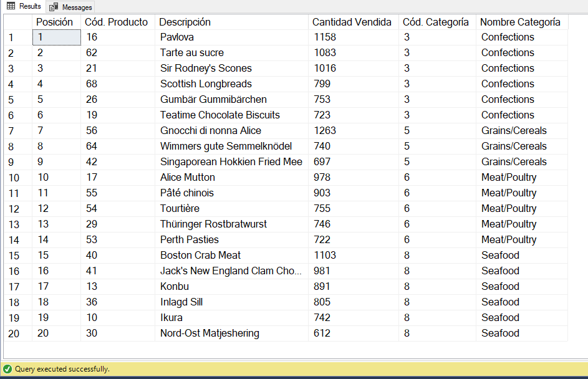Select the Pavlova description cell
588x379 pixels.
click(x=231, y=37)
